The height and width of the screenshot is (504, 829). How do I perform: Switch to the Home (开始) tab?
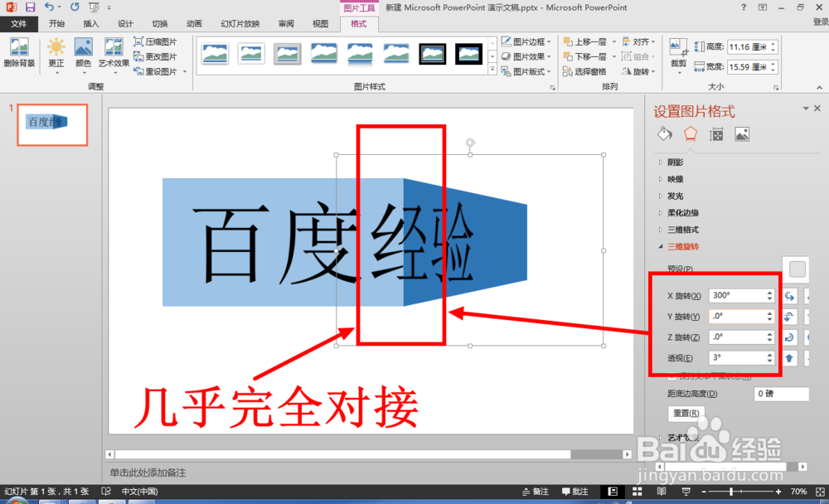(56, 24)
